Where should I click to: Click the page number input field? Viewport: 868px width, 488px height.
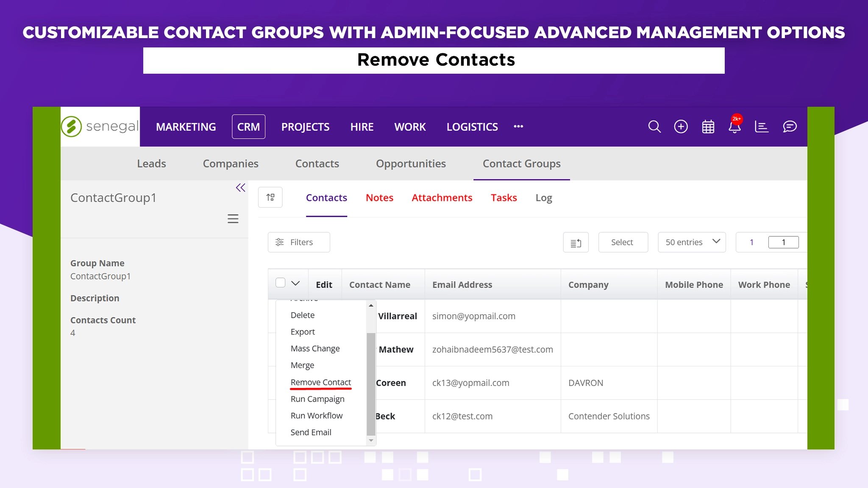(x=783, y=242)
